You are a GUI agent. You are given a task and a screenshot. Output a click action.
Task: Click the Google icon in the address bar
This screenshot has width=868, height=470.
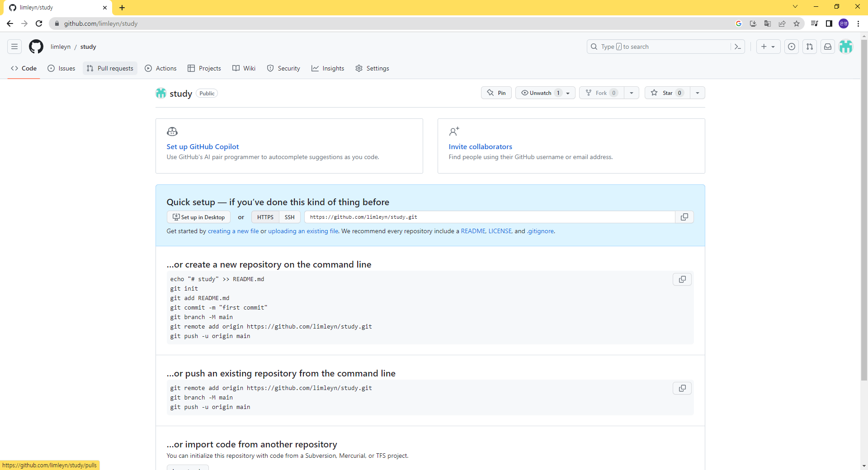coord(739,23)
